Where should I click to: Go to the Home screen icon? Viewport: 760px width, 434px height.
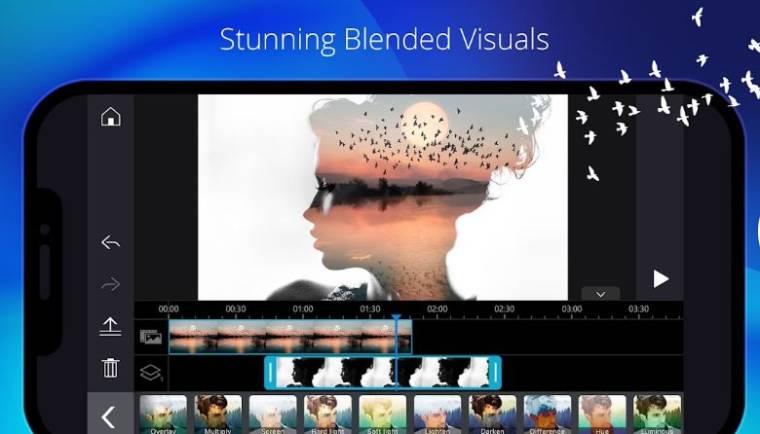point(110,117)
